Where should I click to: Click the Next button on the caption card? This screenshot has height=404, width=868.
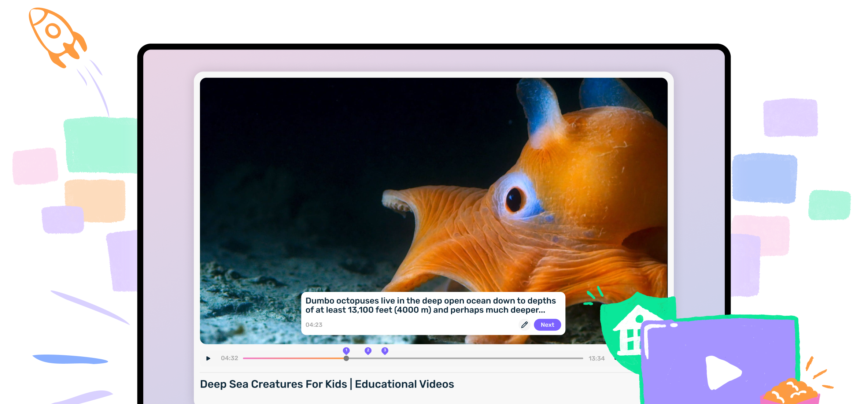pos(547,325)
